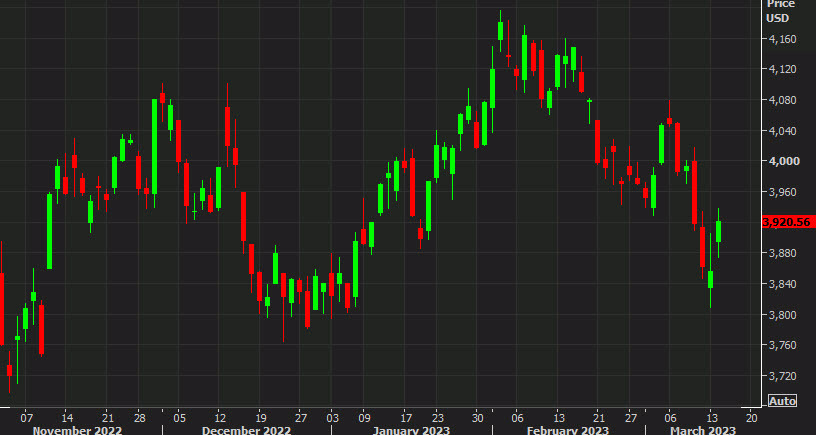Image resolution: width=816 pixels, height=435 pixels.
Task: Click the 12 date tick in December
Action: coord(219,417)
